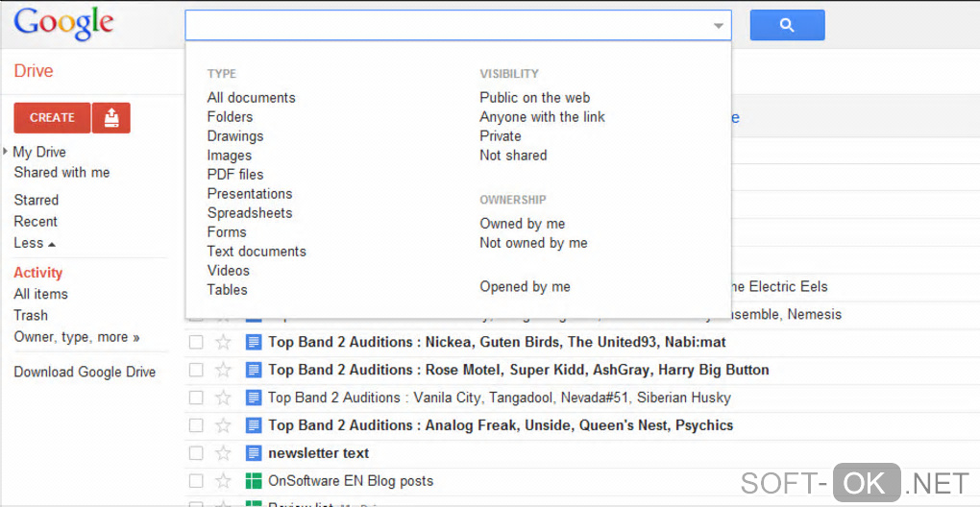Viewport: 980px width, 507px height.
Task: Collapse sidebar list with Less
Action: tap(35, 243)
